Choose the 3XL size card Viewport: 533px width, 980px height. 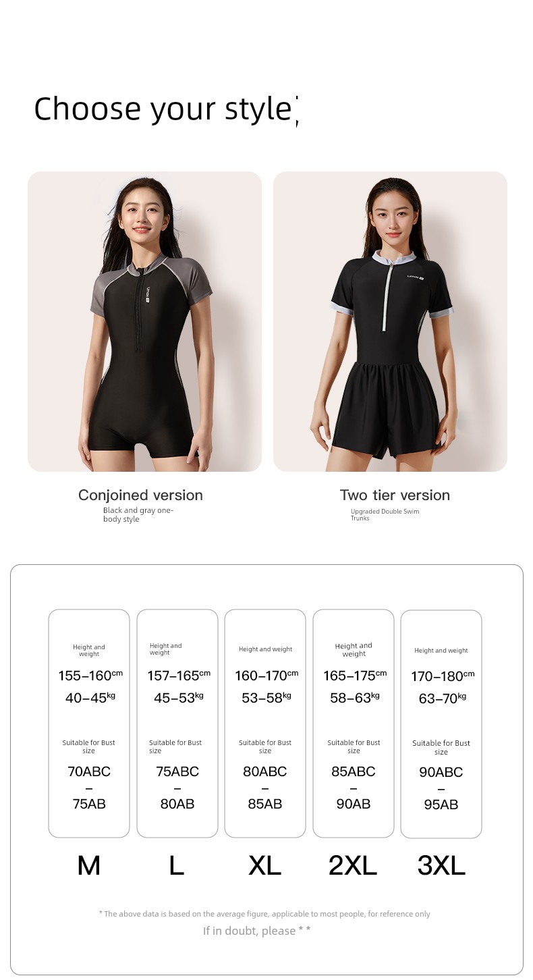441,724
